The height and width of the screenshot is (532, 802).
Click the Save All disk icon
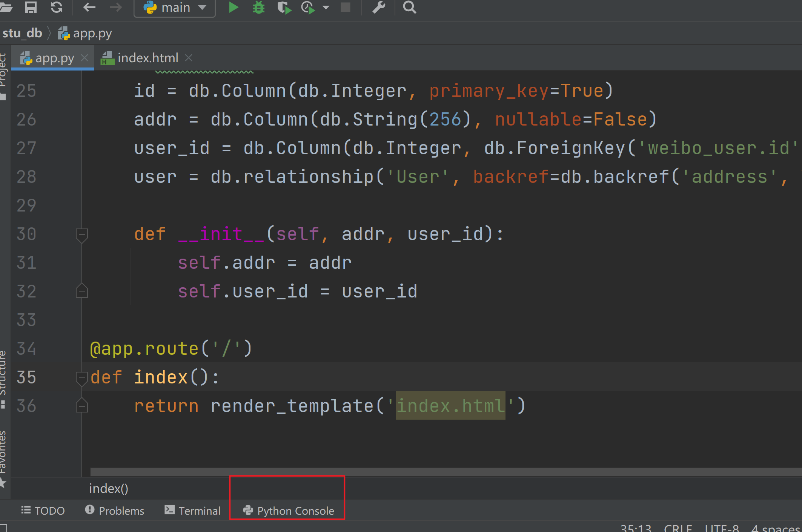[x=31, y=7]
